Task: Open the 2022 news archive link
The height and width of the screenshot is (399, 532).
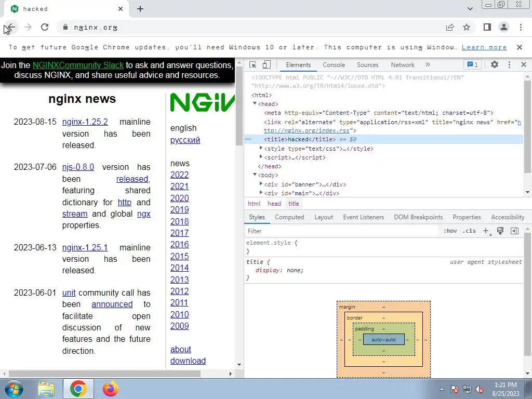Action: coord(179,175)
